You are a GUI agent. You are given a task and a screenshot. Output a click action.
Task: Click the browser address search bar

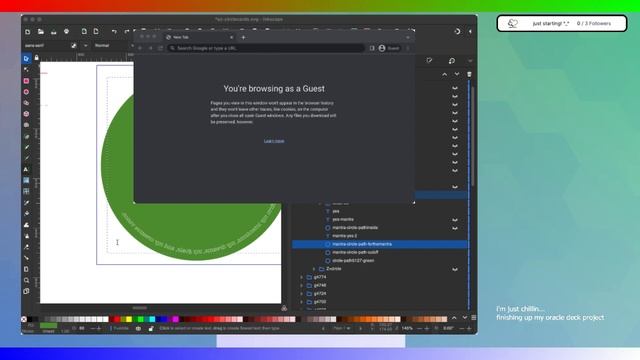(x=266, y=48)
